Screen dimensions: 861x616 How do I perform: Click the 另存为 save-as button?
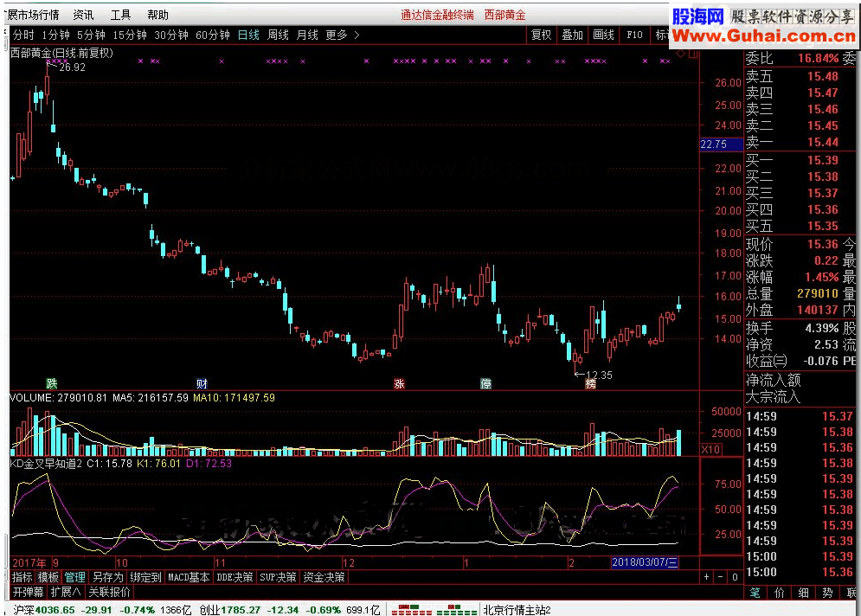107,577
